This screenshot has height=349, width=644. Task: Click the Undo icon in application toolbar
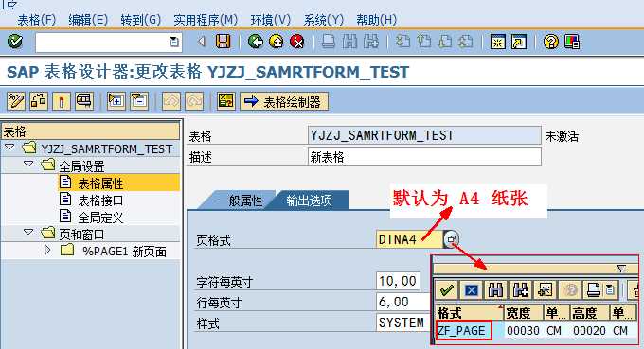(x=171, y=101)
